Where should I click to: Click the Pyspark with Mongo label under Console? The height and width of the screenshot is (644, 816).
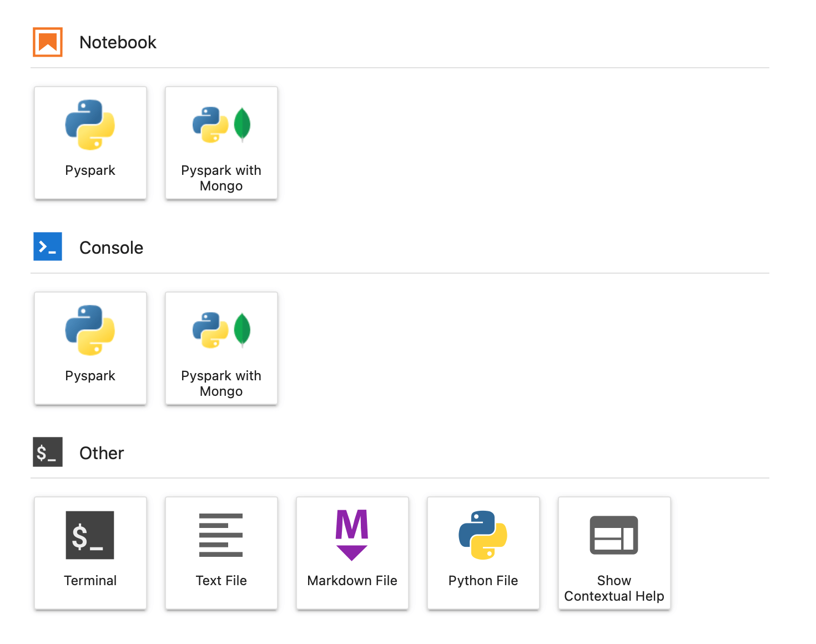coord(221,383)
